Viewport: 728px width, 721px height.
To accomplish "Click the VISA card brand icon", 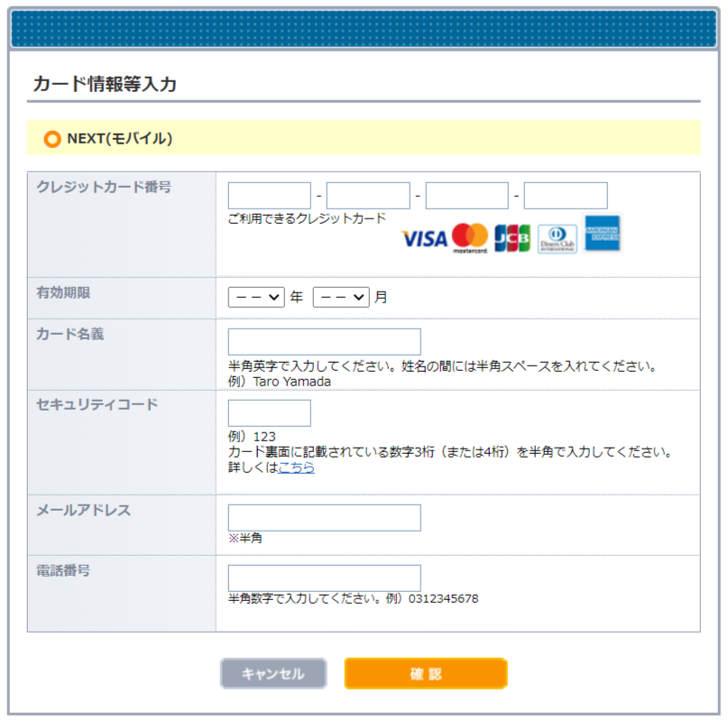I will pos(423,237).
